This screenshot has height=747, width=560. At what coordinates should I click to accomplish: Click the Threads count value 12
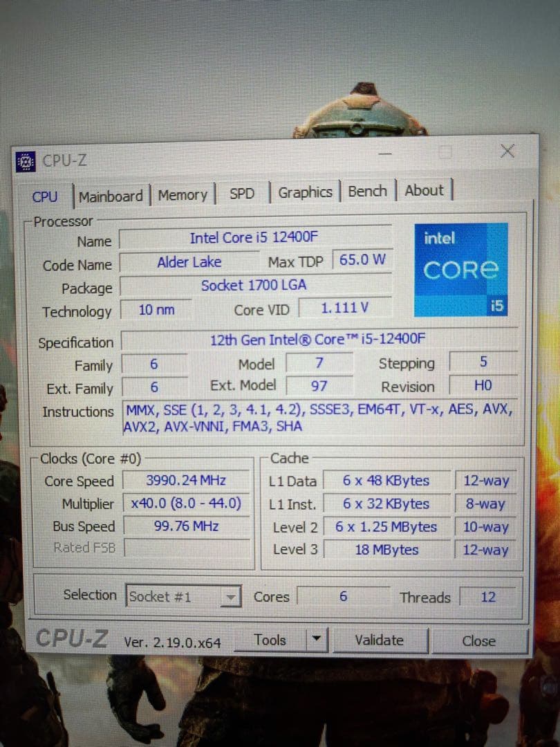(488, 597)
